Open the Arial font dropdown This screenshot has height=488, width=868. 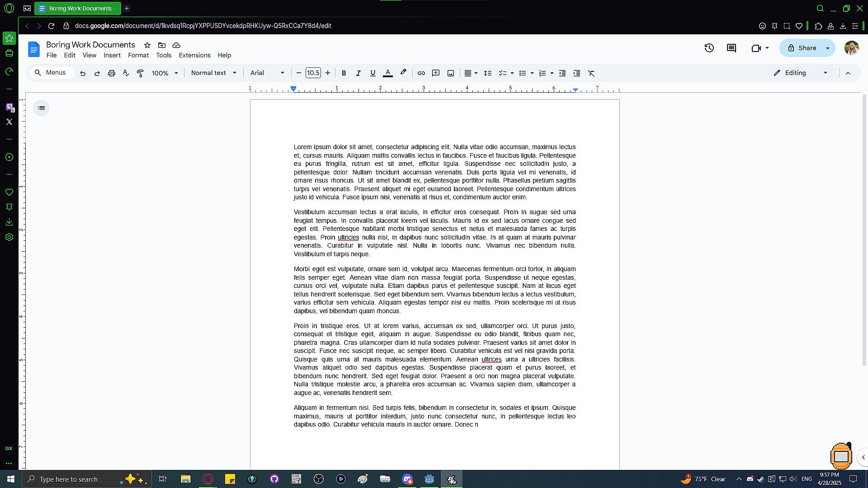coord(267,73)
